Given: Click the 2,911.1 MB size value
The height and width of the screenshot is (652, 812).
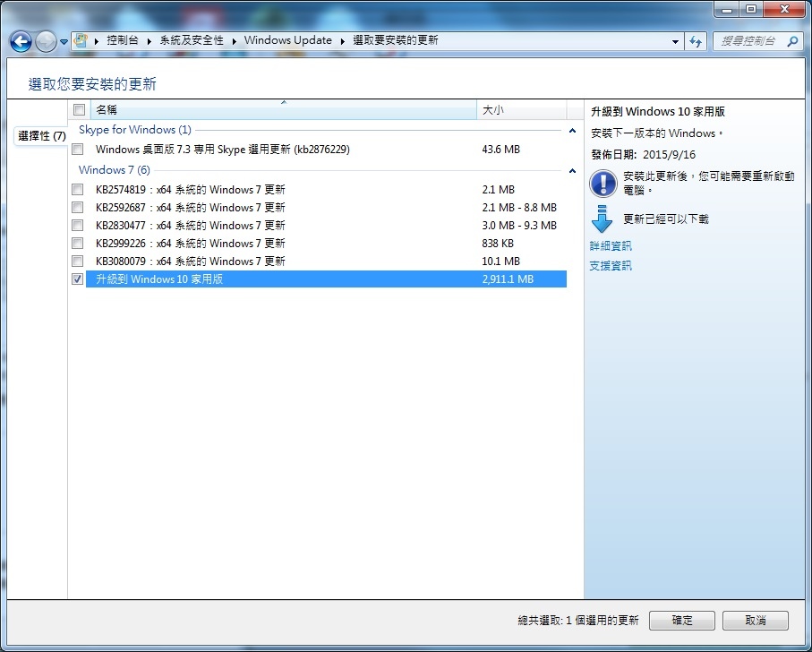Looking at the screenshot, I should coord(508,279).
